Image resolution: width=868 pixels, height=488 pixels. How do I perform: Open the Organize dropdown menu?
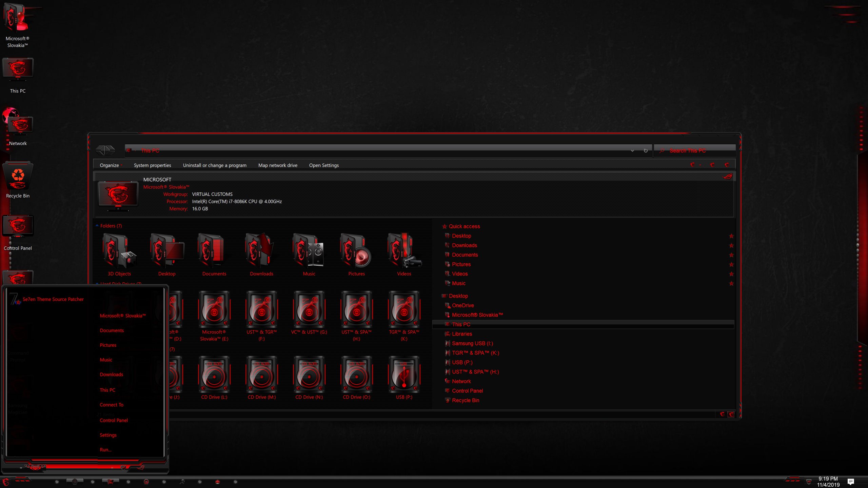coord(110,165)
